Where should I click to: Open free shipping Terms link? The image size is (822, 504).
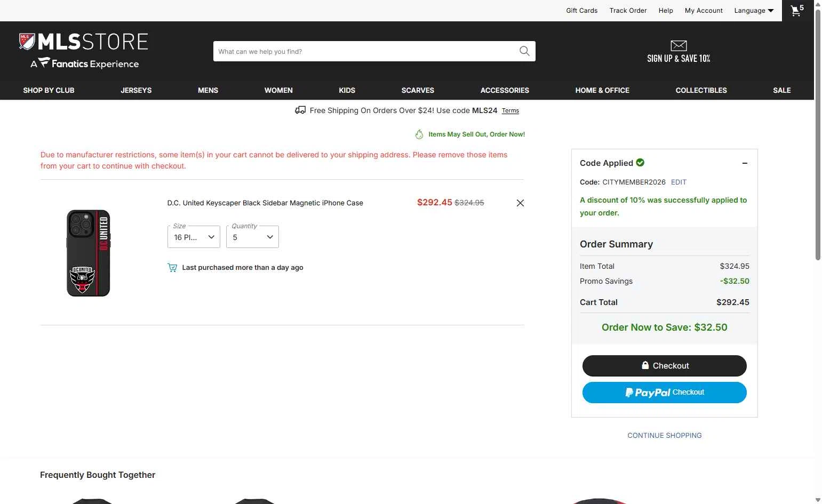(x=510, y=111)
